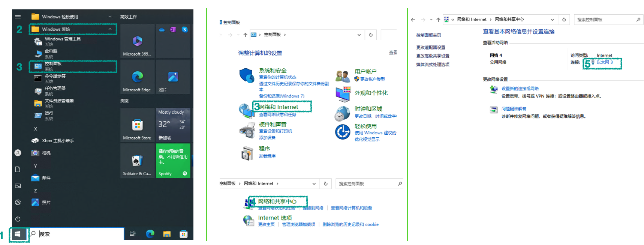
Task: Open File Explorer from the taskbar
Action: pos(167,234)
